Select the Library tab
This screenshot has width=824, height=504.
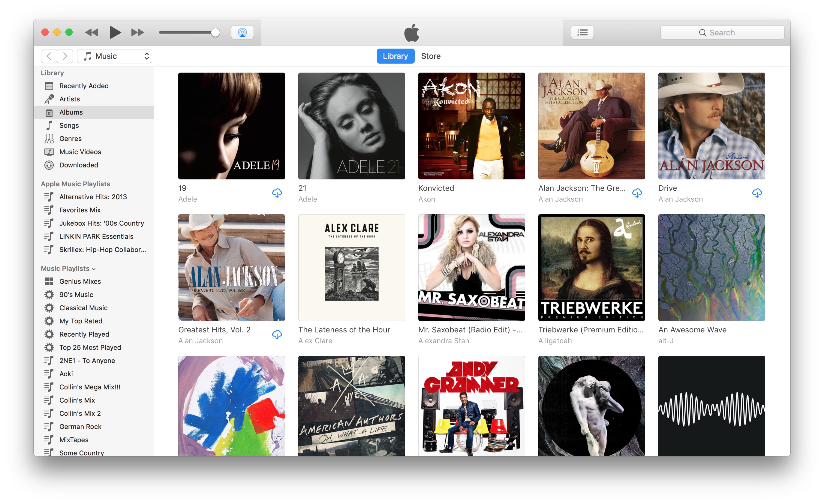(395, 56)
